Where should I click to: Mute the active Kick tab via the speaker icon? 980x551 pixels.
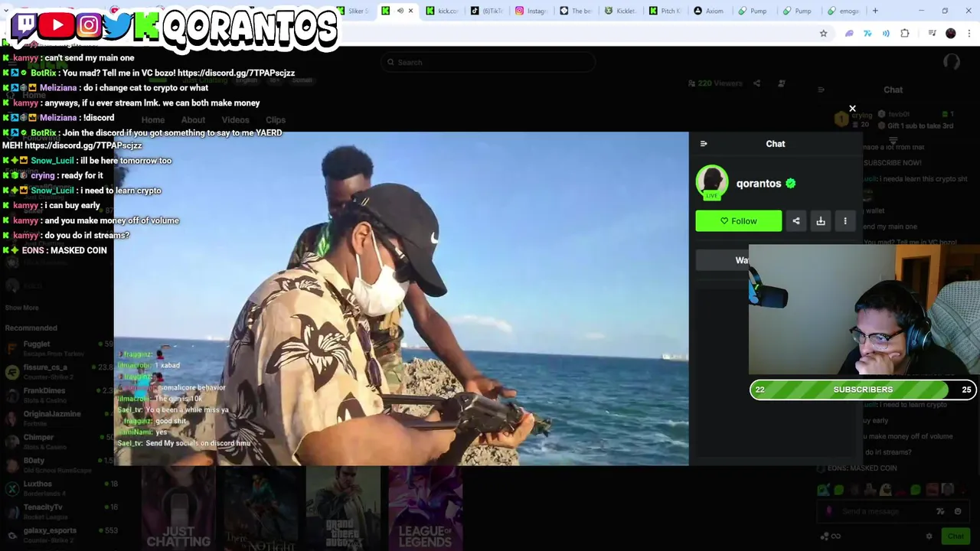tap(400, 11)
